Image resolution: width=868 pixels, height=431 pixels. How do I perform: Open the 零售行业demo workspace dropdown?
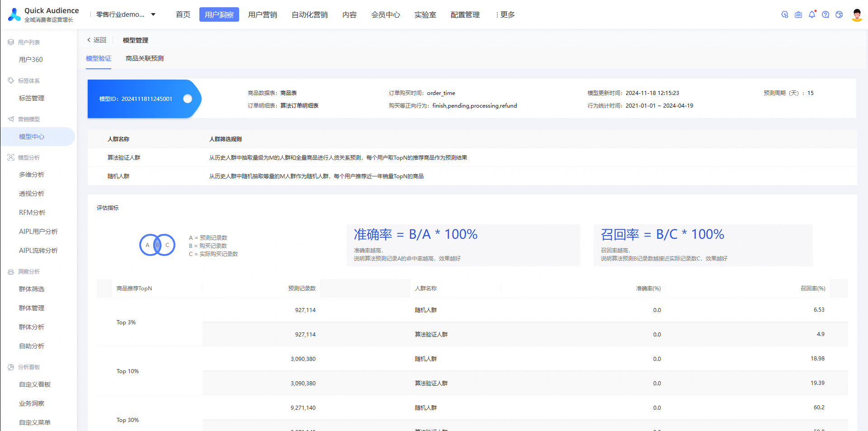[x=126, y=14]
